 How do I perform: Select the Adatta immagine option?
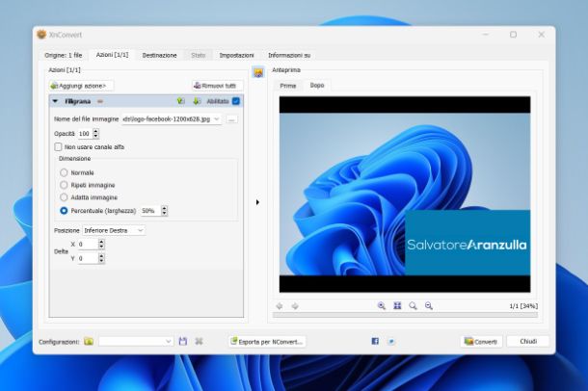64,197
